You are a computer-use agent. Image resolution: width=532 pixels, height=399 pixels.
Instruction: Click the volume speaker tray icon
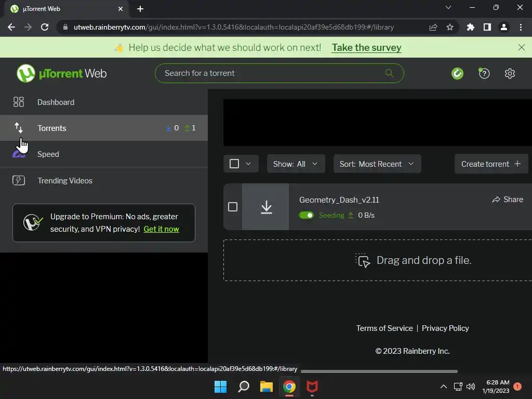point(471,387)
